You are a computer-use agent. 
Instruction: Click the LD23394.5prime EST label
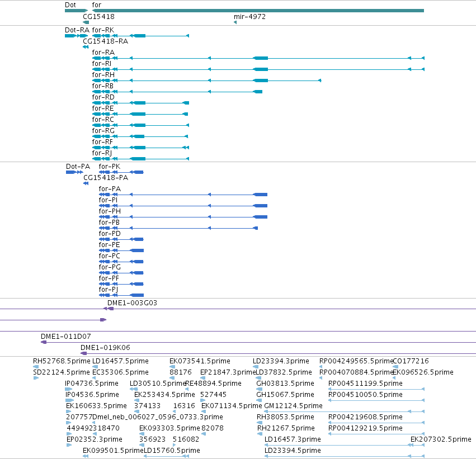[x=293, y=451]
